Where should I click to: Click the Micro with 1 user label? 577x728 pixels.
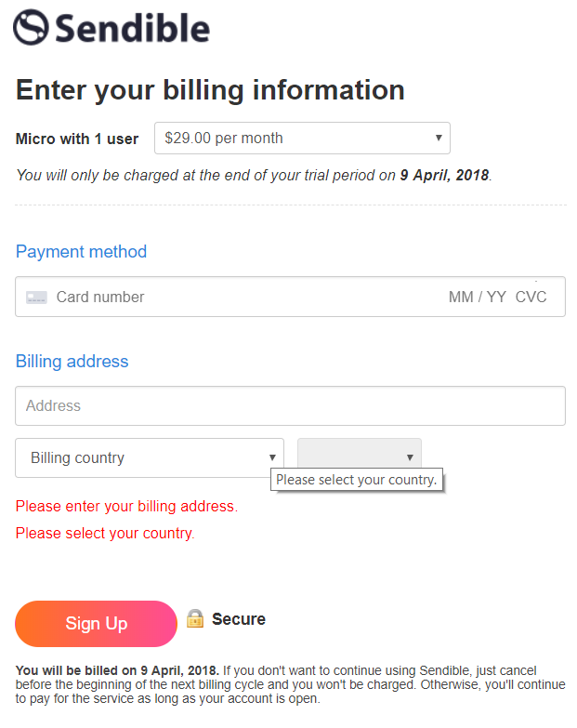pyautogui.click(x=77, y=139)
